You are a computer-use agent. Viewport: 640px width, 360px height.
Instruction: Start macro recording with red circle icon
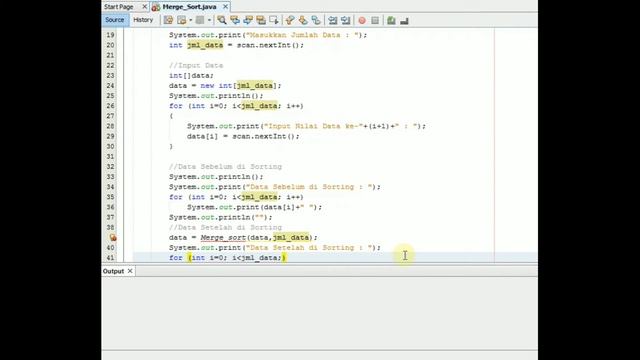(x=362, y=20)
